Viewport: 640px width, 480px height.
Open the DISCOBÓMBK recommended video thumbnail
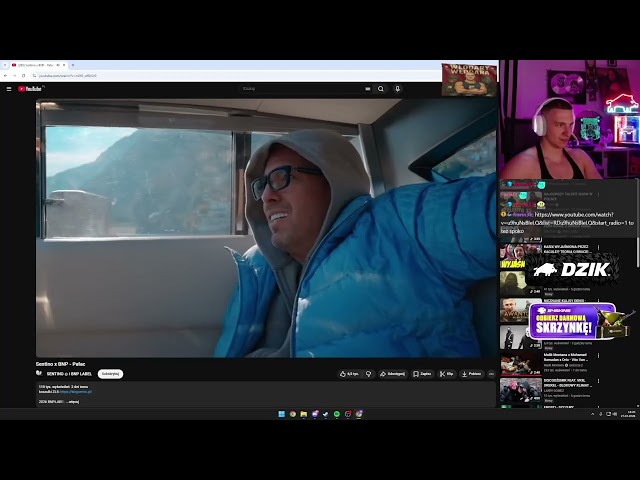point(520,390)
